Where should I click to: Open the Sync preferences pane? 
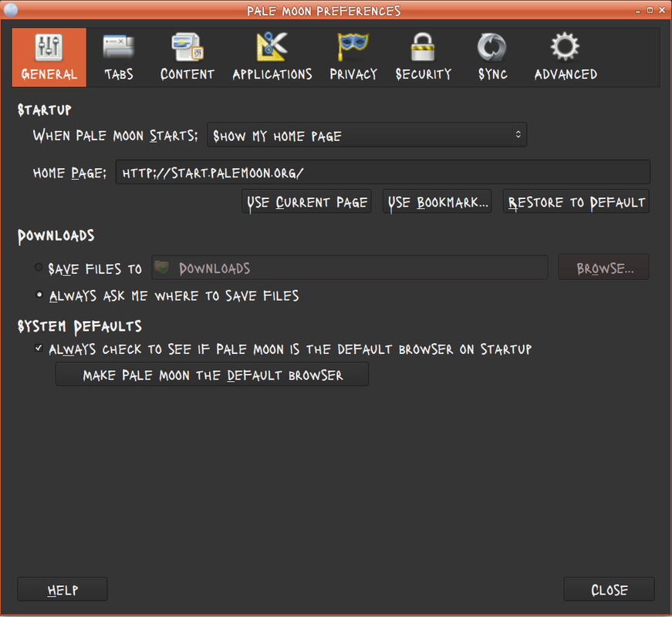coord(492,57)
